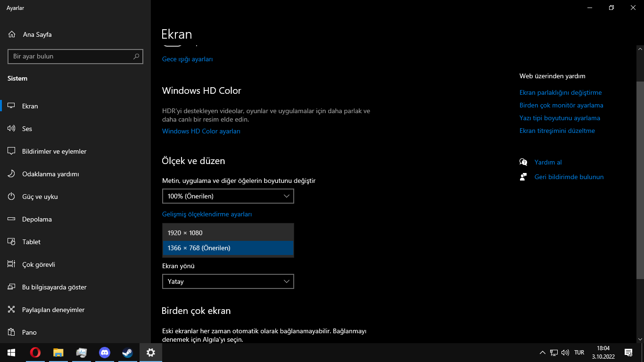Click the scrollbar up arrow
The width and height of the screenshot is (644, 362).
click(640, 49)
